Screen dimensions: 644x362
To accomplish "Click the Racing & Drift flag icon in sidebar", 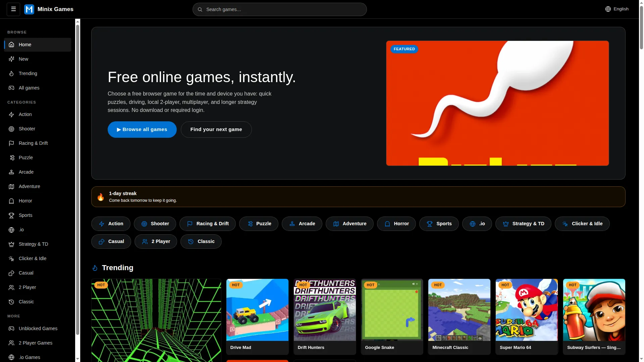I will pyautogui.click(x=11, y=143).
